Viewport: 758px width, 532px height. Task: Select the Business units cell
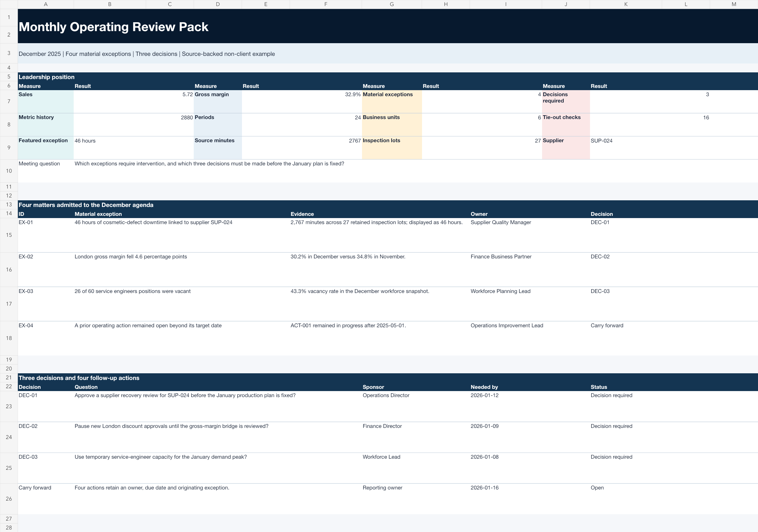click(x=392, y=125)
